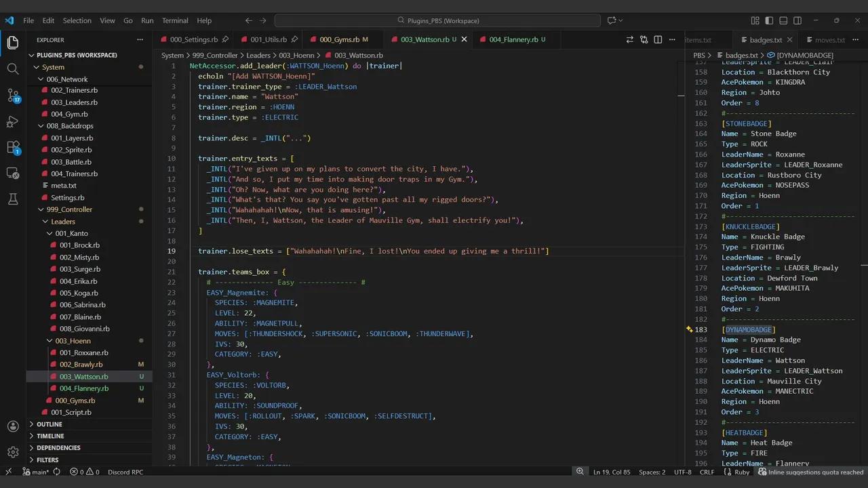
Task: Toggle the secondary side bar
Action: point(797,21)
